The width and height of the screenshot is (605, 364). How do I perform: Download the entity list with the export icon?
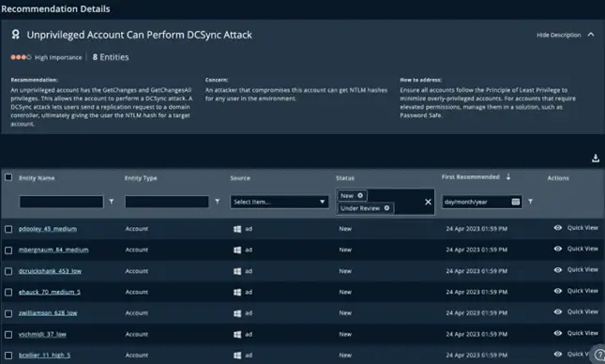(596, 158)
